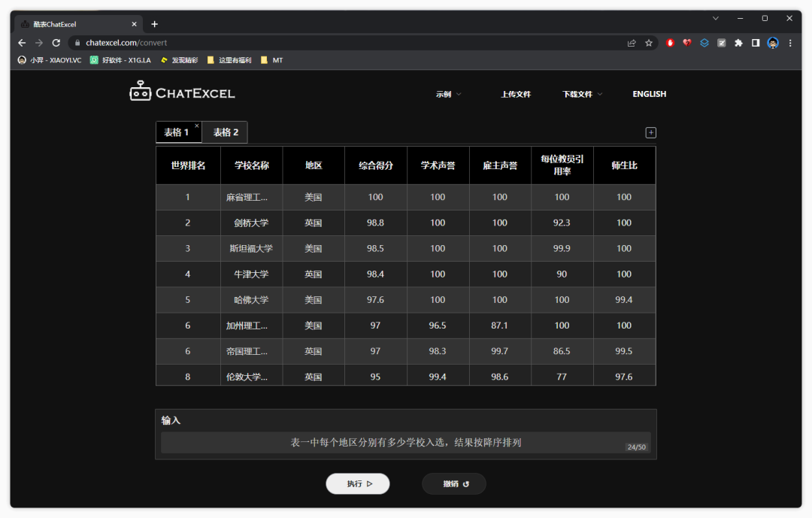
Task: Open the red shield extension icon
Action: click(670, 43)
